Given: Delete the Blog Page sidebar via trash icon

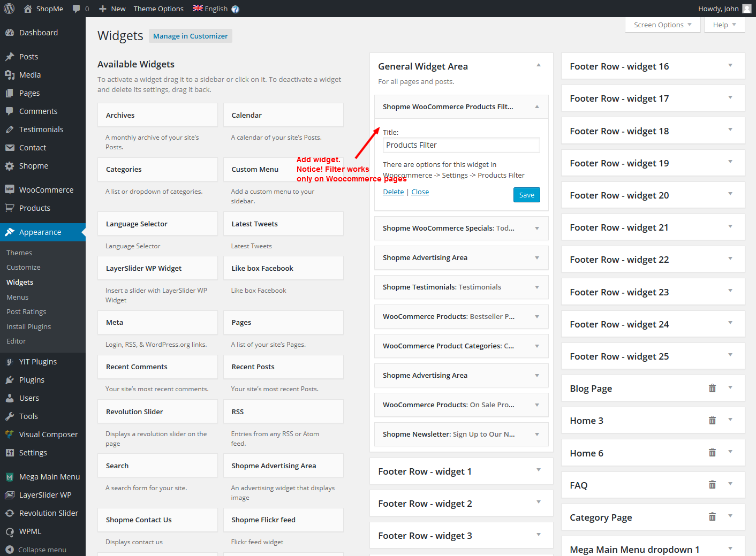Looking at the screenshot, I should pos(712,389).
